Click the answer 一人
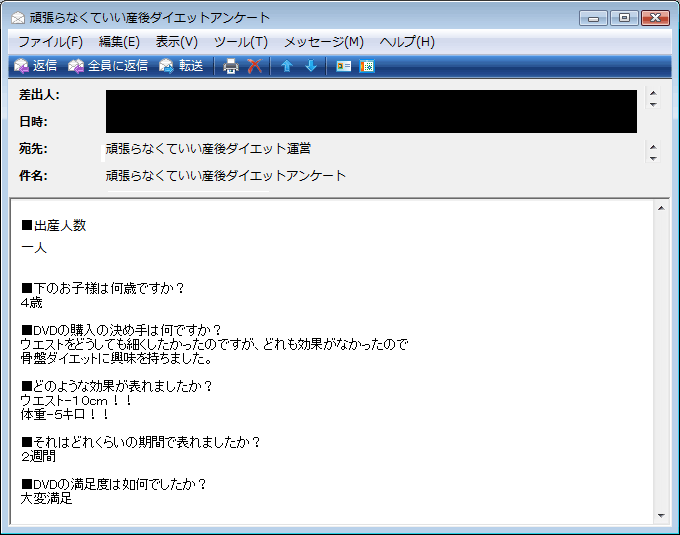The image size is (680, 535). [x=33, y=248]
